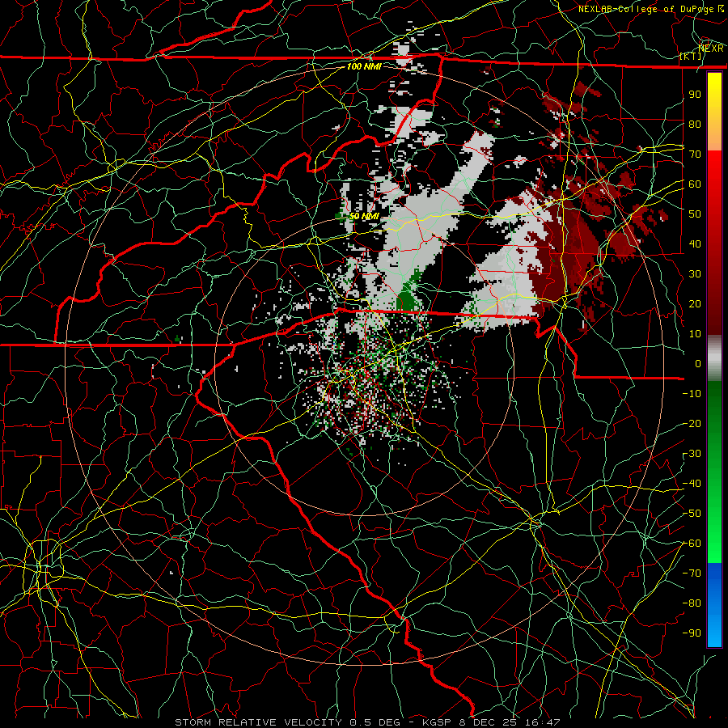The width and height of the screenshot is (728, 728).
Task: Click the 100 NMI range ring label
Action: 364,66
